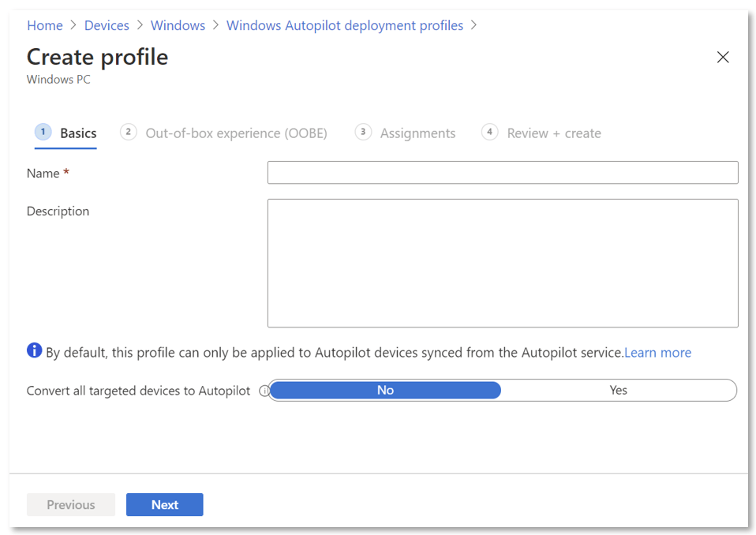Click the step 1 circle icon

(x=43, y=133)
